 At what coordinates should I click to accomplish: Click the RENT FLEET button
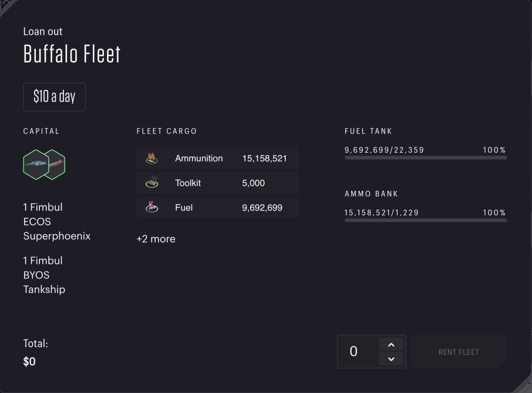tap(458, 351)
